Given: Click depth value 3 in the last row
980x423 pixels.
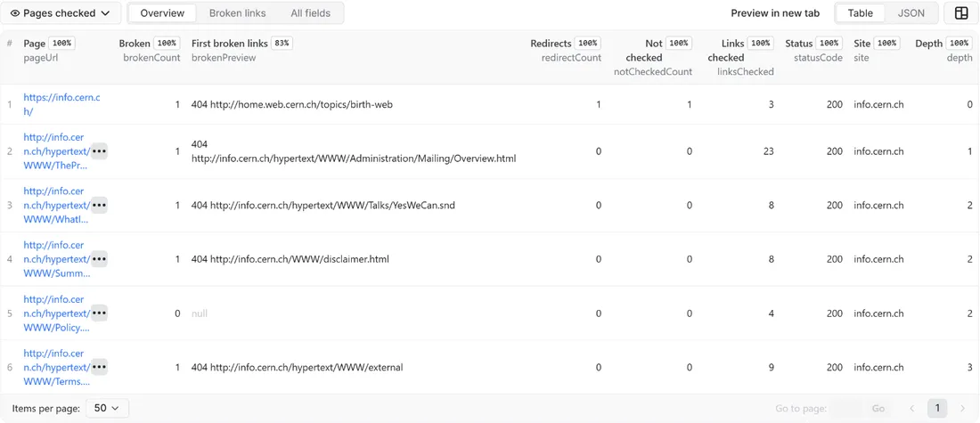Looking at the screenshot, I should coord(969,367).
